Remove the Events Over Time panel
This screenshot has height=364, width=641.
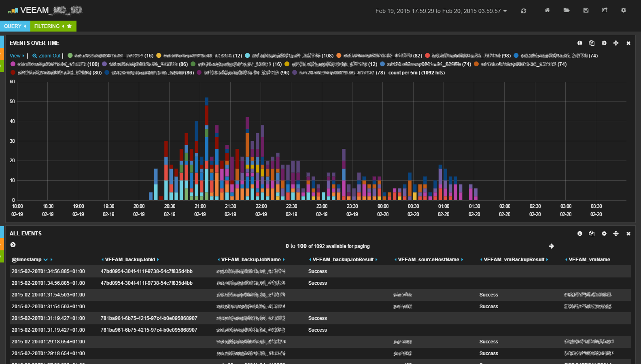click(628, 43)
